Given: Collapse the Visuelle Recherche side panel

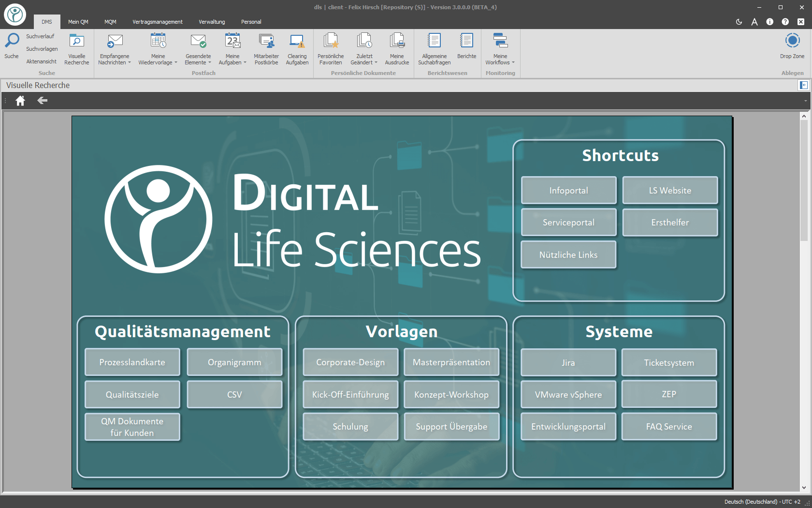Looking at the screenshot, I should (803, 85).
